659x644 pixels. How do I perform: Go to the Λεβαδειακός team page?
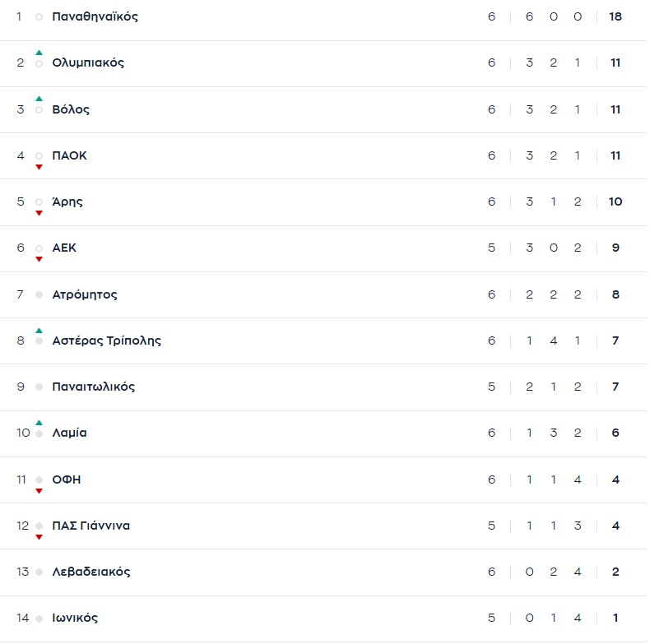(90, 572)
